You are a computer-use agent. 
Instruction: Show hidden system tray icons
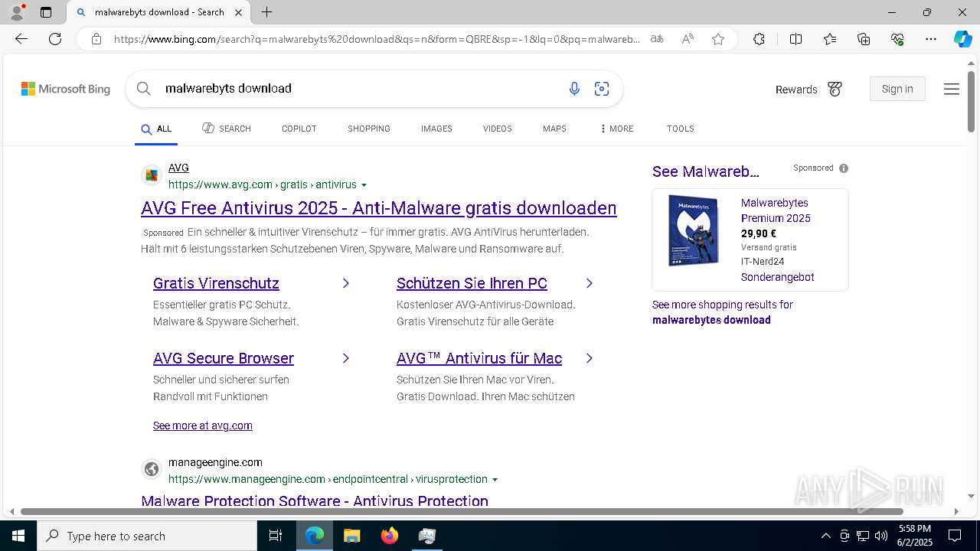pyautogui.click(x=825, y=536)
